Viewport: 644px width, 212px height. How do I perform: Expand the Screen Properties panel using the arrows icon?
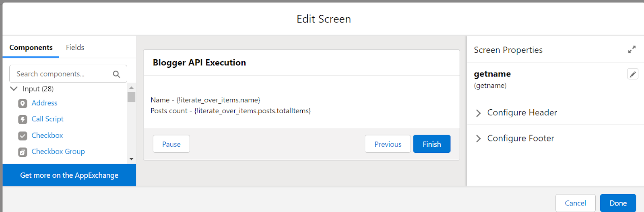(x=632, y=50)
